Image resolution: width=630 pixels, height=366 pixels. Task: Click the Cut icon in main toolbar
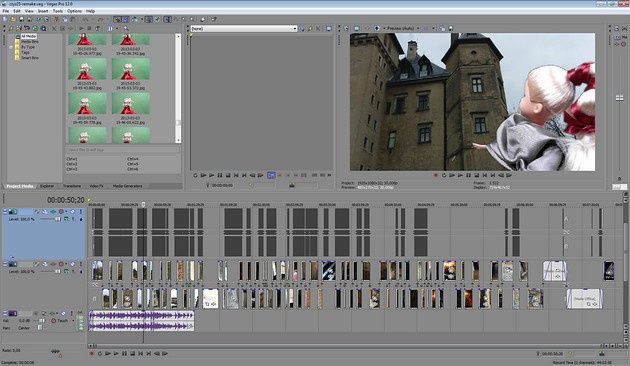coord(56,19)
